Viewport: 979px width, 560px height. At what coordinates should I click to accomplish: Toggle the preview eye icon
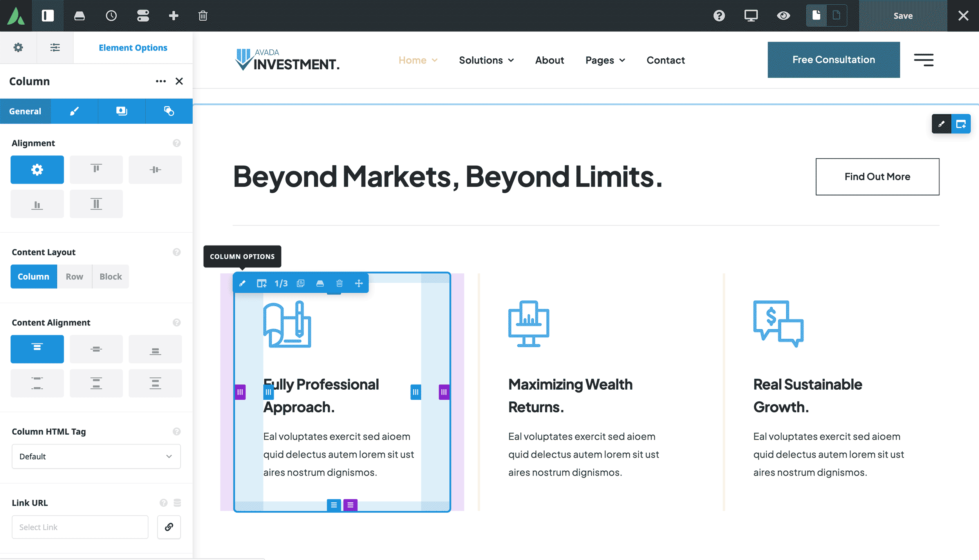783,16
